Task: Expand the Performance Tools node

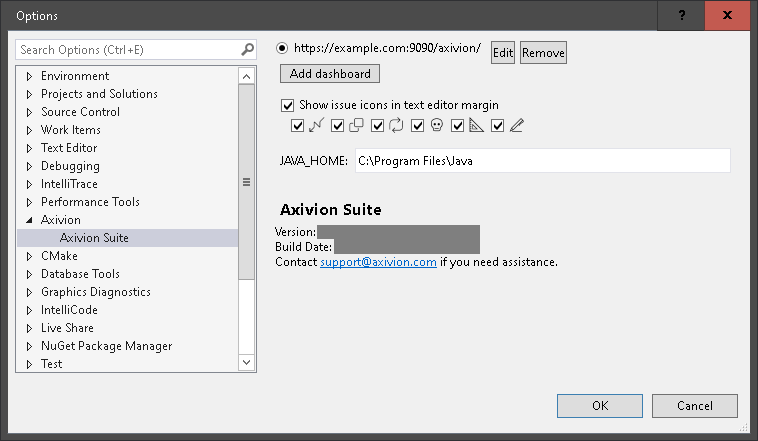Action: (x=29, y=202)
